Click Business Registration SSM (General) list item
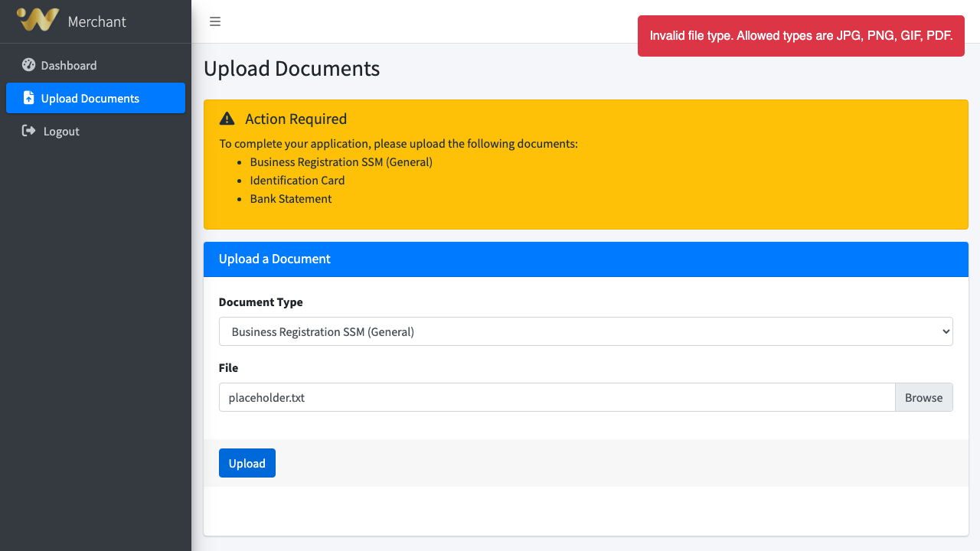Screen dimensions: 980x551 tap(341, 162)
